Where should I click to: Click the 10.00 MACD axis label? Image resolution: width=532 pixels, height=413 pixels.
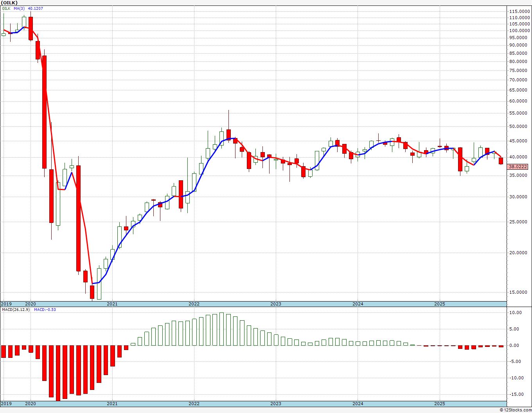[x=516, y=312]
